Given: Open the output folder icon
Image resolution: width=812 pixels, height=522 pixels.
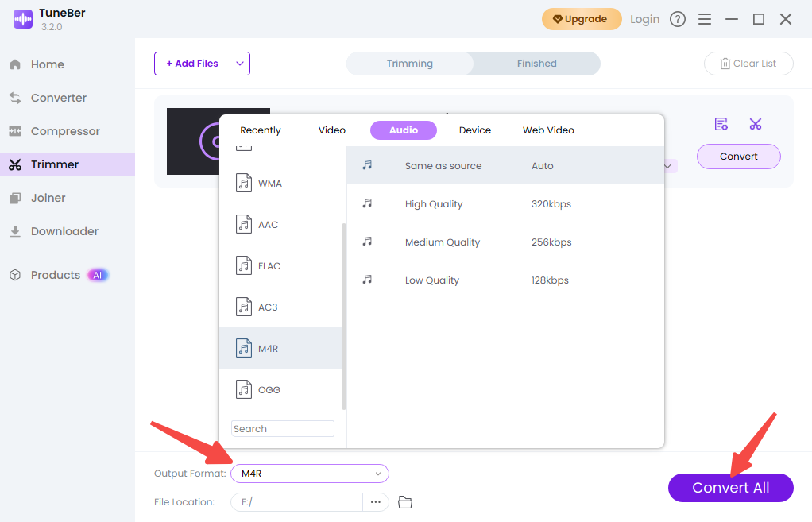Looking at the screenshot, I should click(x=405, y=502).
